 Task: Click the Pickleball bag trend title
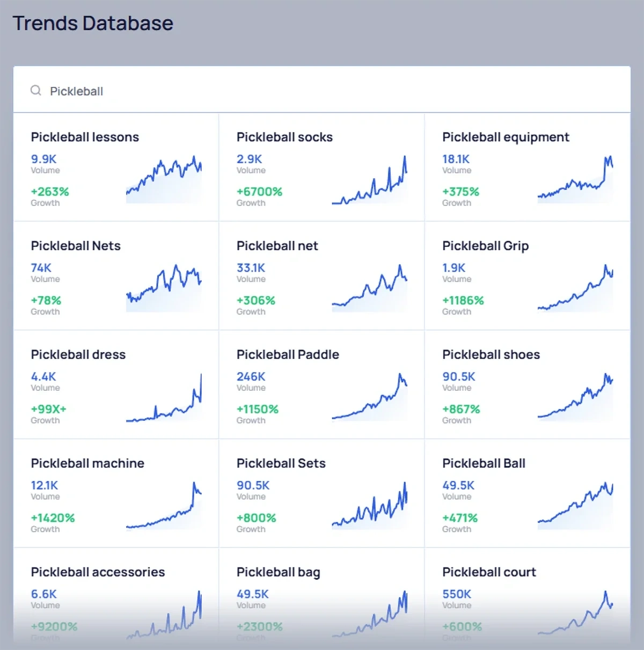pos(278,572)
